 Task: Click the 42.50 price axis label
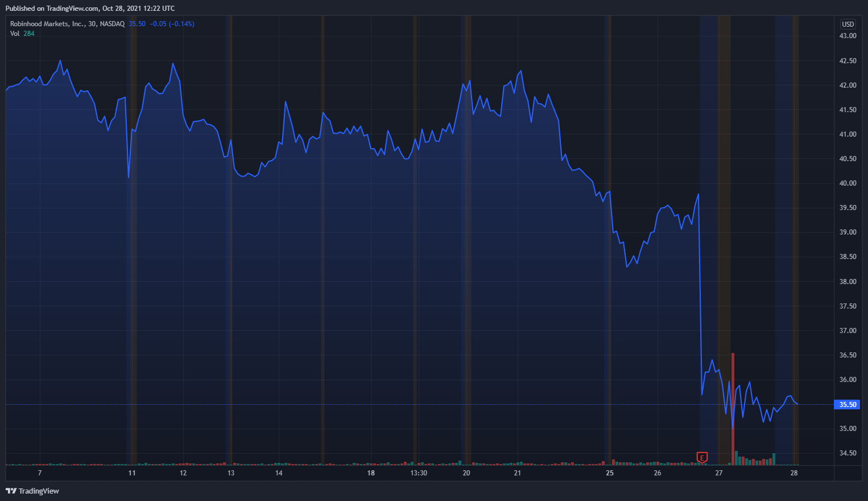click(x=848, y=61)
